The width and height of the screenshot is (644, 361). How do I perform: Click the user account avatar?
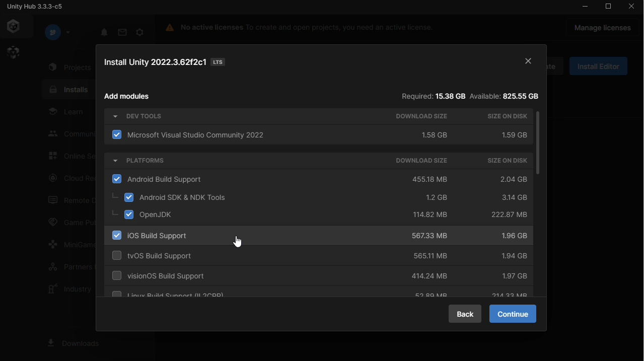coord(53,32)
